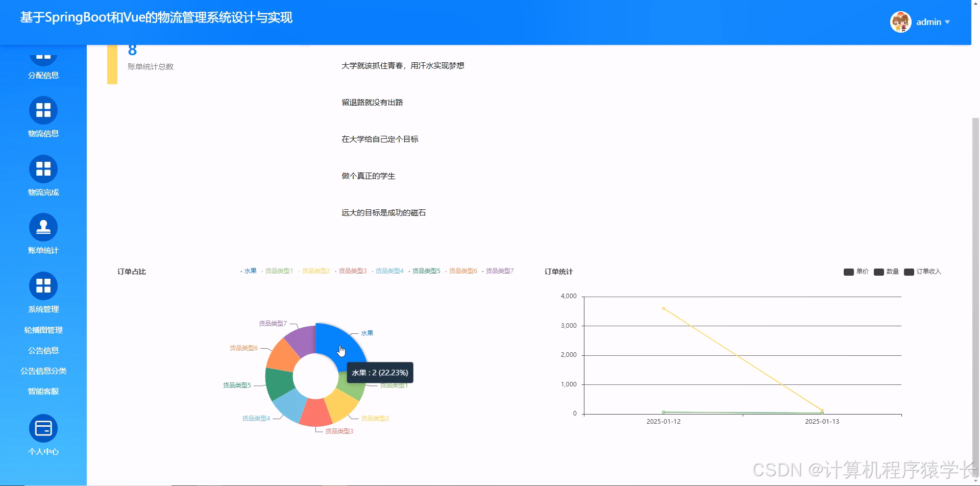
Task: Select the 分配信息 sidebar icon
Action: (x=43, y=56)
